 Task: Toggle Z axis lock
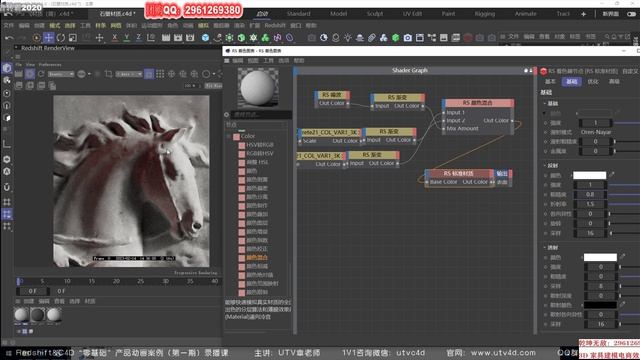point(139,38)
